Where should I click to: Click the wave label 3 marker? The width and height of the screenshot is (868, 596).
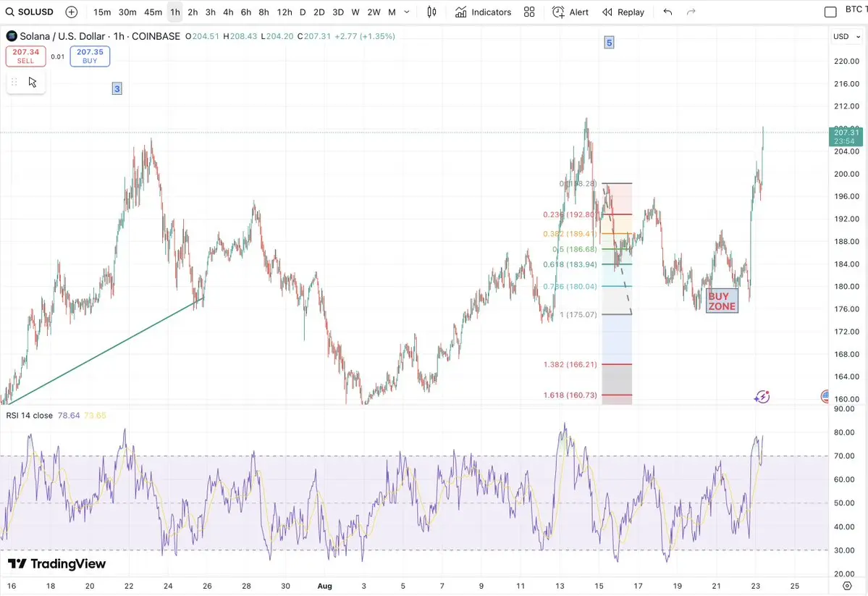click(117, 88)
